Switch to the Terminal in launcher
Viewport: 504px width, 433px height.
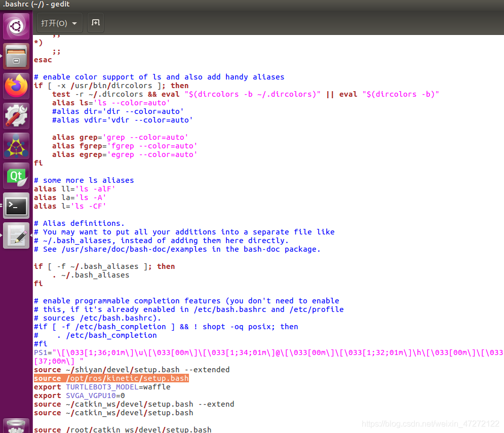pyautogui.click(x=16, y=206)
